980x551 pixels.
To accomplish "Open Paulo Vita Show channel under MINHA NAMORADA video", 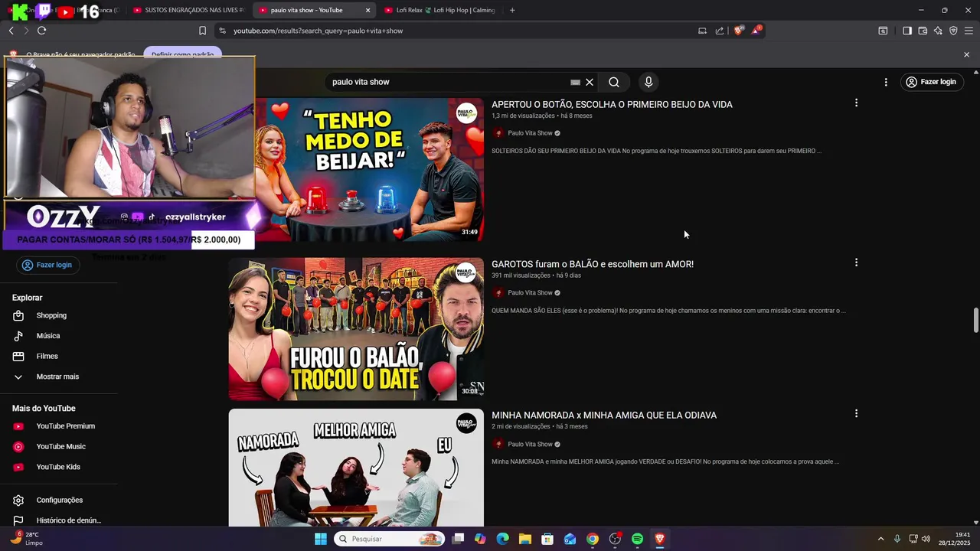I will (530, 444).
